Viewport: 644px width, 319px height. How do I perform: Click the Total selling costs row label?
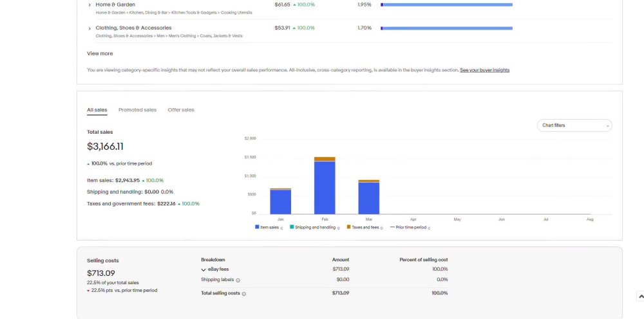[x=220, y=293]
